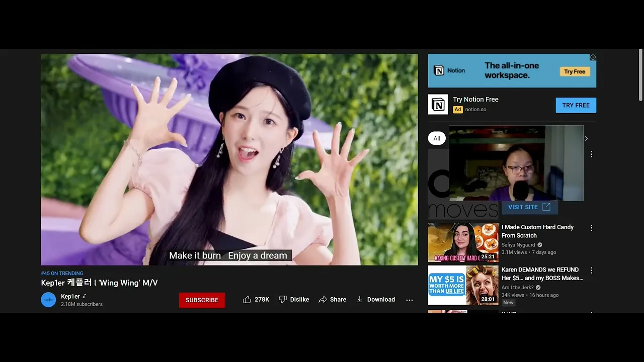Image resolution: width=644 pixels, height=362 pixels.
Task: Open the #45 ON TRENDING link
Action: [x=62, y=274]
